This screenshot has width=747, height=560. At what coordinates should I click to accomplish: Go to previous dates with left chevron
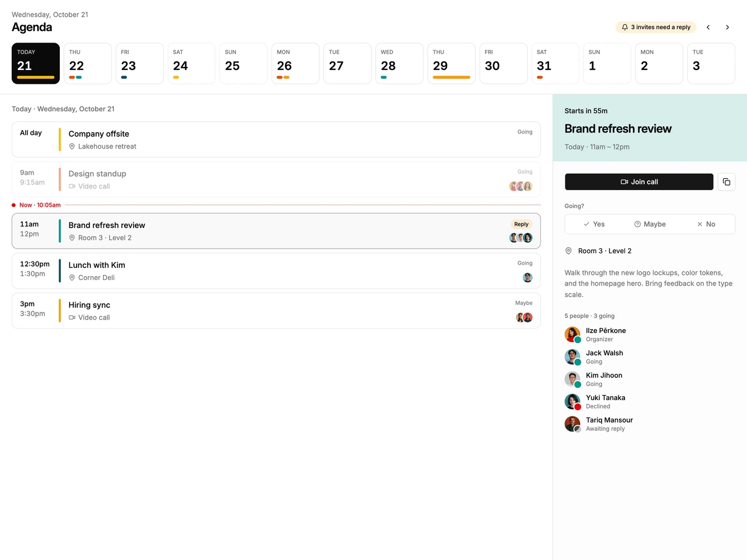click(708, 27)
